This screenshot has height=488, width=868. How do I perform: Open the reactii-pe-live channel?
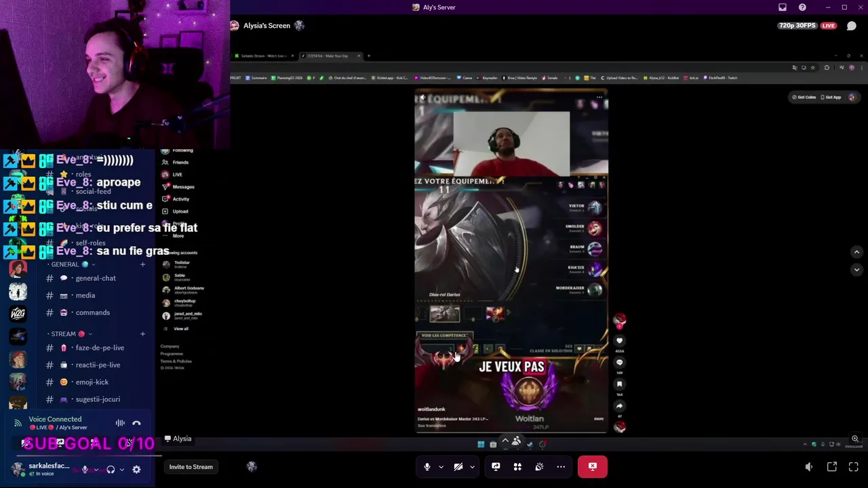pyautogui.click(x=96, y=365)
